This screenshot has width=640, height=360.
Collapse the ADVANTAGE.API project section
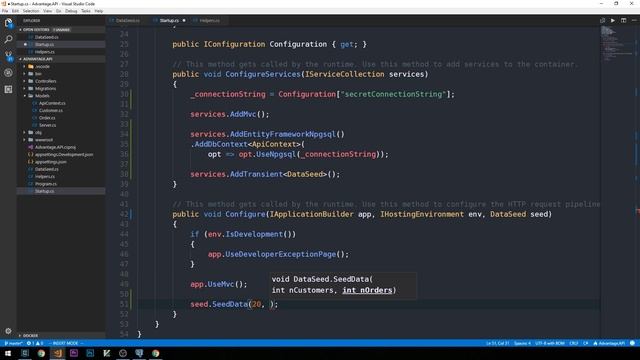coord(37,59)
